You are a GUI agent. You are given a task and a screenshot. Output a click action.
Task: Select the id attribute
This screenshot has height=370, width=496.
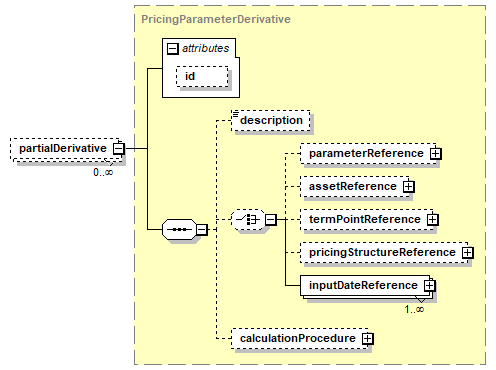pyautogui.click(x=202, y=76)
